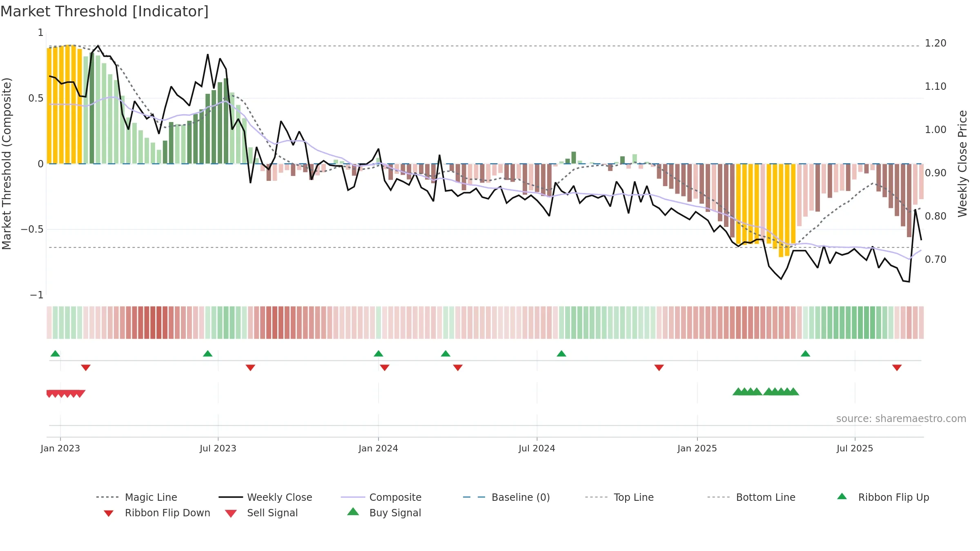Click the ribbon flip up marker between Jan and Jul 2025
Viewport: 980px width, 551px height.
805,353
